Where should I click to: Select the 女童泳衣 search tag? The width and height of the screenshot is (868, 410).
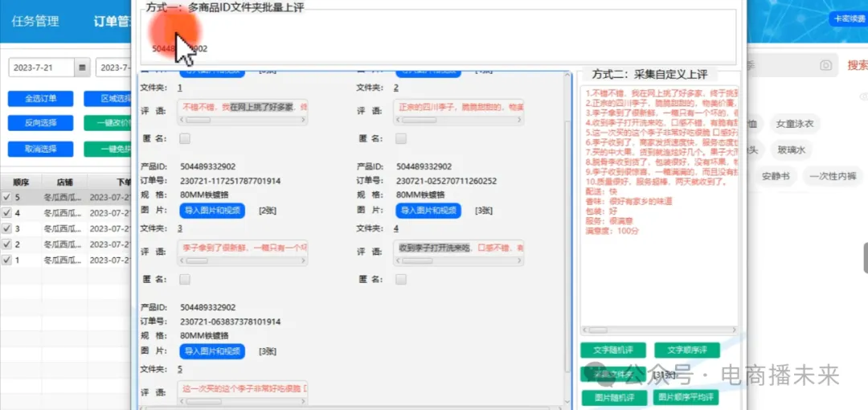point(795,124)
